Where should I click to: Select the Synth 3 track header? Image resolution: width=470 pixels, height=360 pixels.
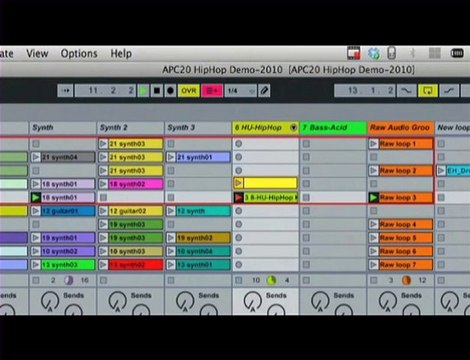(x=198, y=128)
